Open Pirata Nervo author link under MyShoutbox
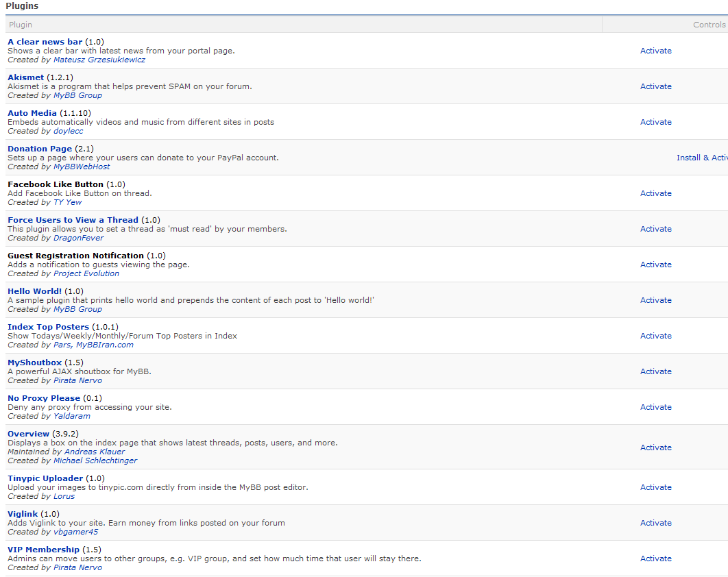This screenshot has width=728, height=577. [x=77, y=380]
